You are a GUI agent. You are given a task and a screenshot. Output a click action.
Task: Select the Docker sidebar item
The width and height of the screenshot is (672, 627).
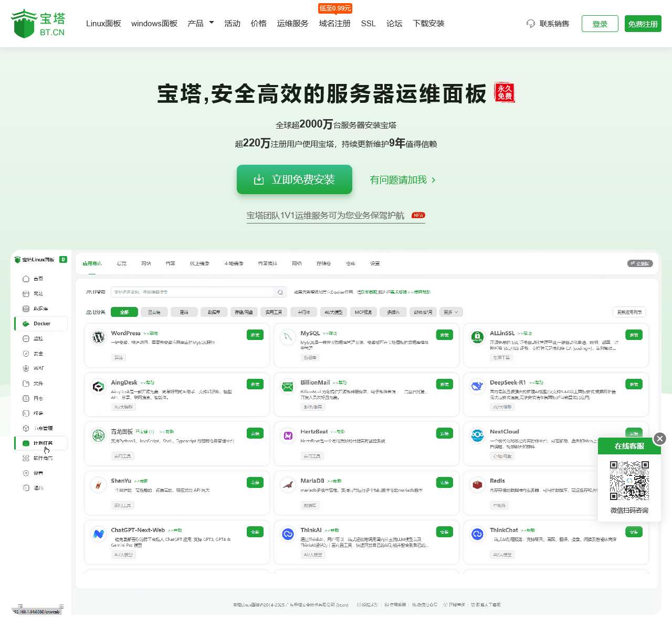click(41, 324)
